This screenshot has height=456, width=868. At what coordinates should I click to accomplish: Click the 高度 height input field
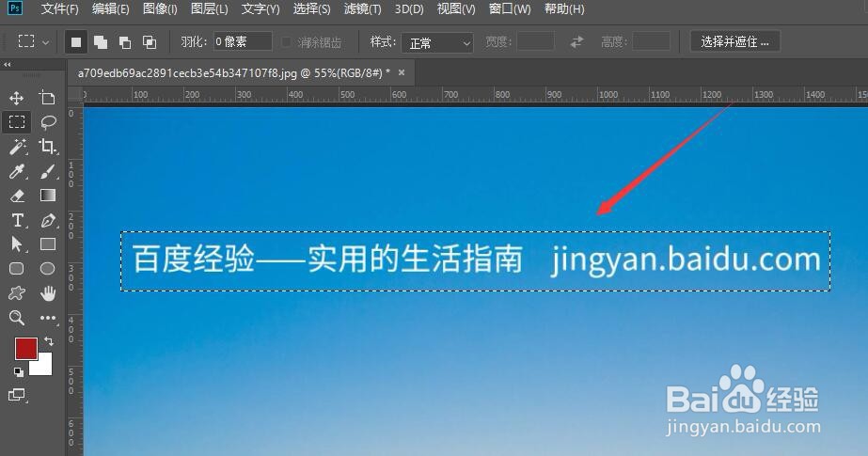(x=651, y=41)
